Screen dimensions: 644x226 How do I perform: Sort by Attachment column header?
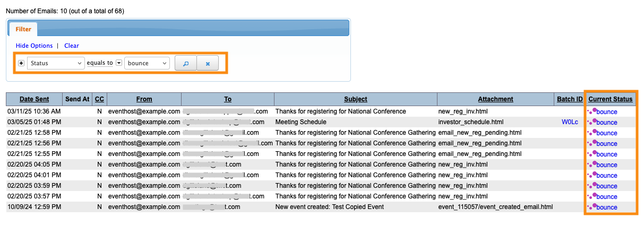495,99
